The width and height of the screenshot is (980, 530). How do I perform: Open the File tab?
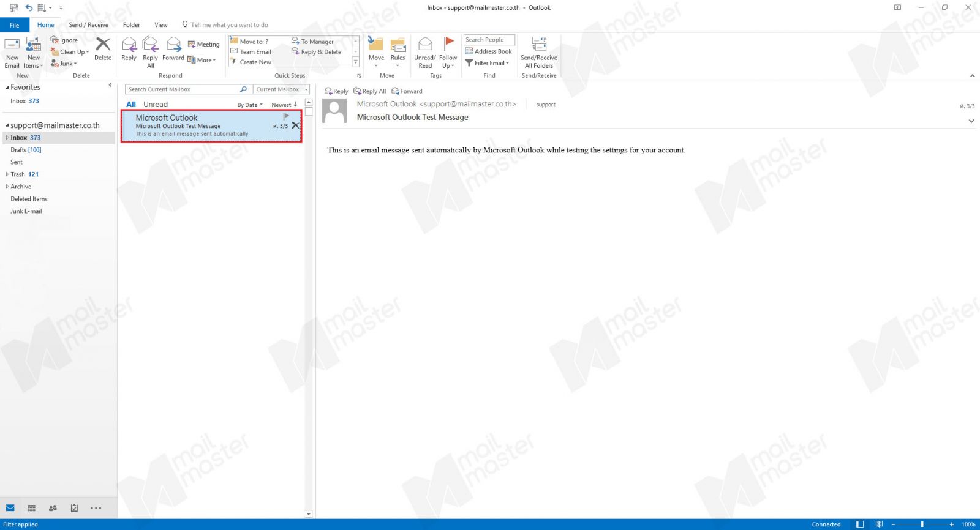[15, 25]
